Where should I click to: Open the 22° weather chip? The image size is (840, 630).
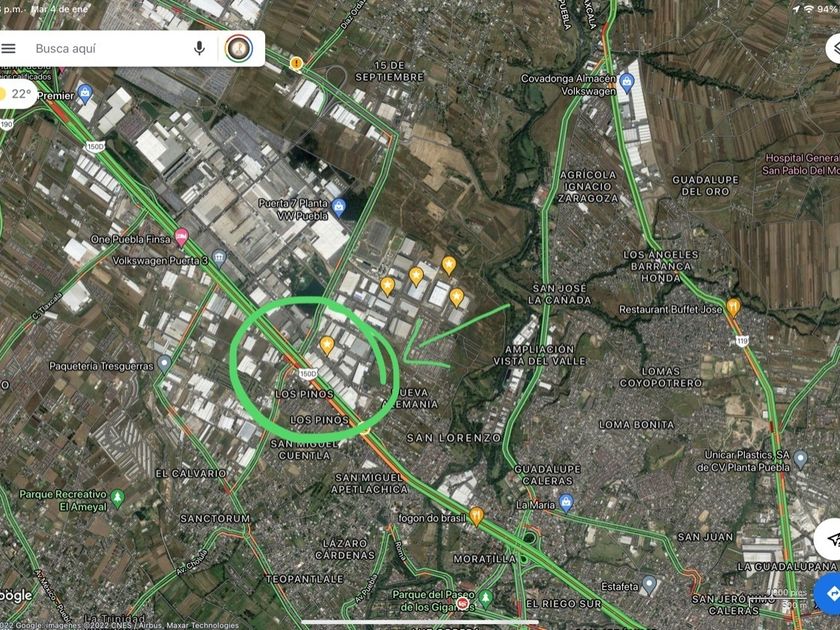pos(18,94)
